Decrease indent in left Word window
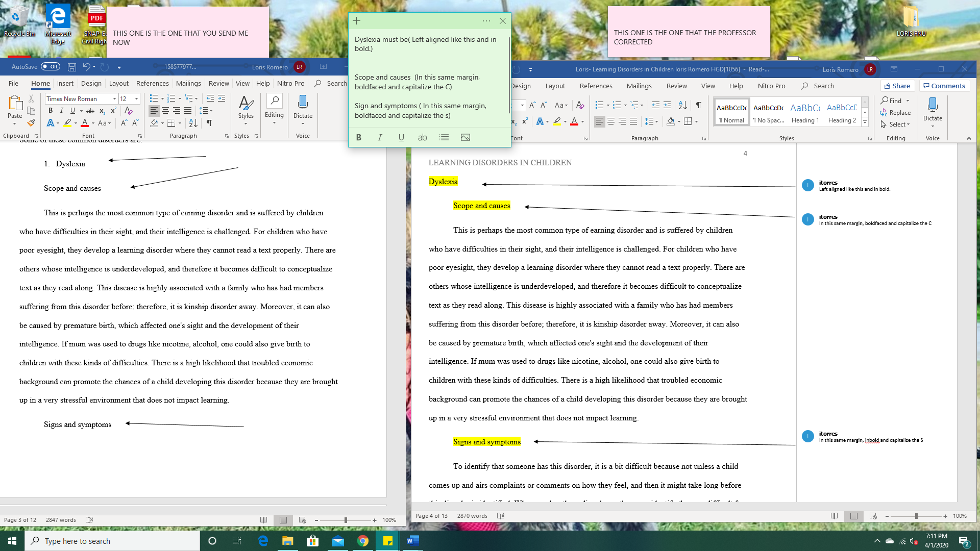 [x=210, y=98]
